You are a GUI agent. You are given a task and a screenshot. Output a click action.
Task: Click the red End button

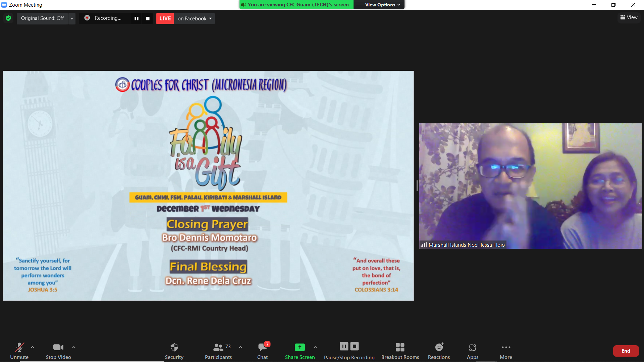626,351
